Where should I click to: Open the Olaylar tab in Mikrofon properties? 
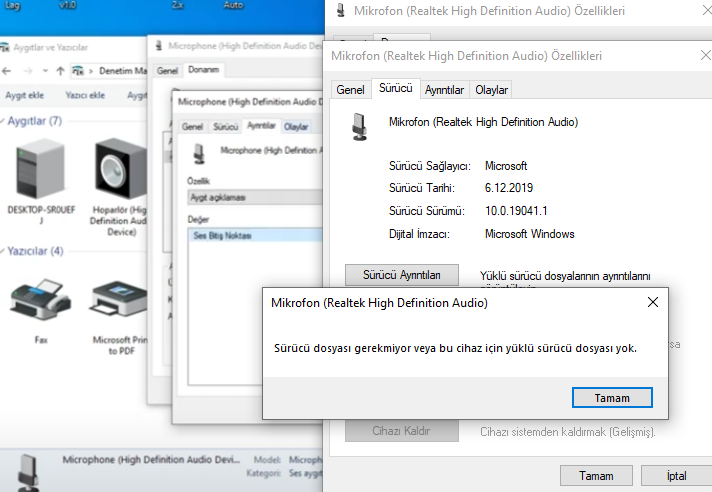pyautogui.click(x=491, y=90)
